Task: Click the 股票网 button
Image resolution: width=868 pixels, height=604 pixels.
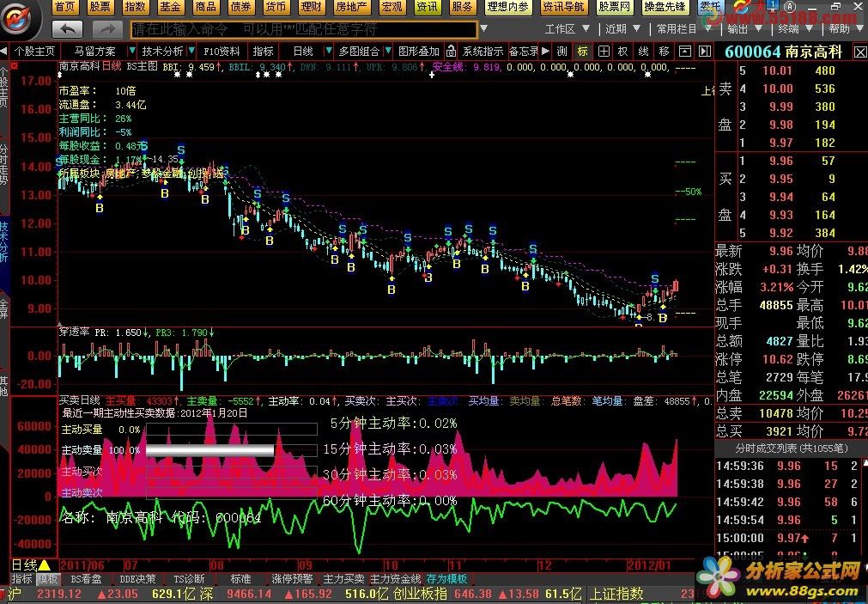Action: point(615,7)
